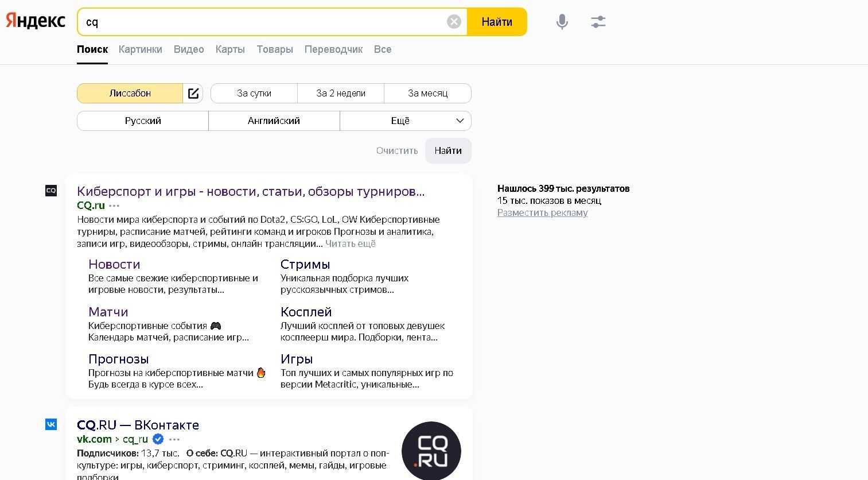Toggle the Лиссабон region filter

(130, 93)
